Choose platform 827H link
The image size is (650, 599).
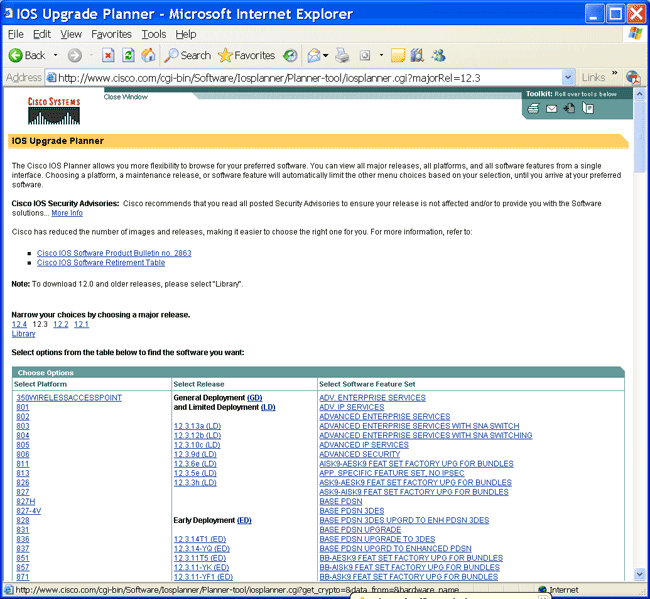coord(26,502)
